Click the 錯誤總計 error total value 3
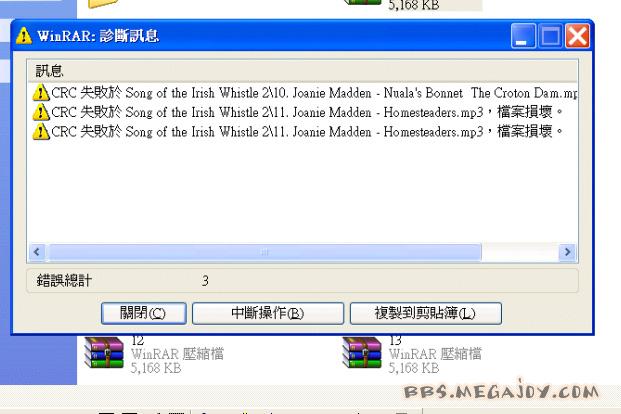The image size is (621, 414). [x=205, y=281]
